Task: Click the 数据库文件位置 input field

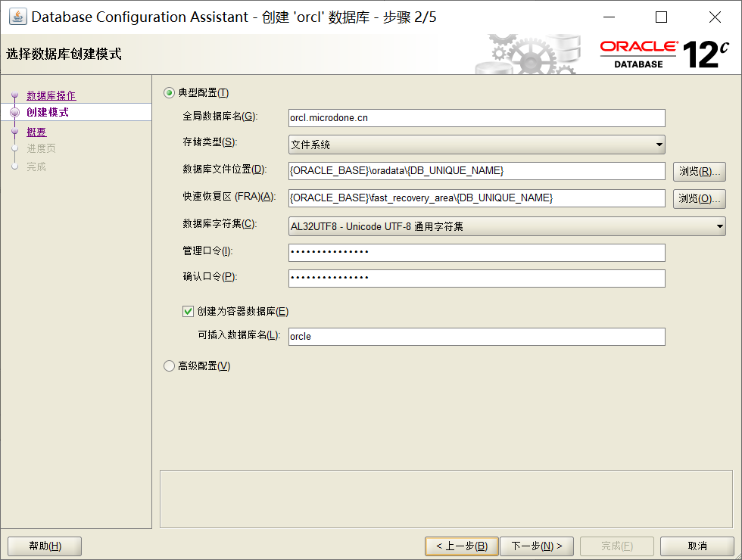Action: pyautogui.click(x=476, y=171)
